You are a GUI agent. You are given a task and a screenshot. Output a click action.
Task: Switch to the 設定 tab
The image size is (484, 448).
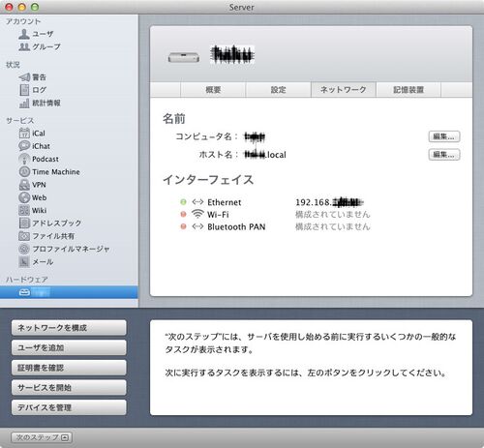[278, 90]
